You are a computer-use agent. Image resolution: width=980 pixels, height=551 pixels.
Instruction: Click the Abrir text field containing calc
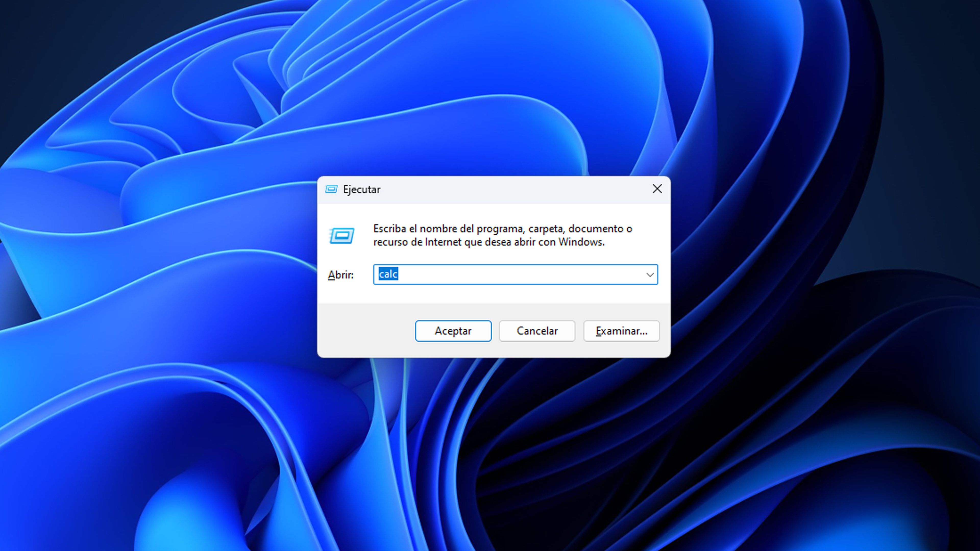[x=516, y=274]
